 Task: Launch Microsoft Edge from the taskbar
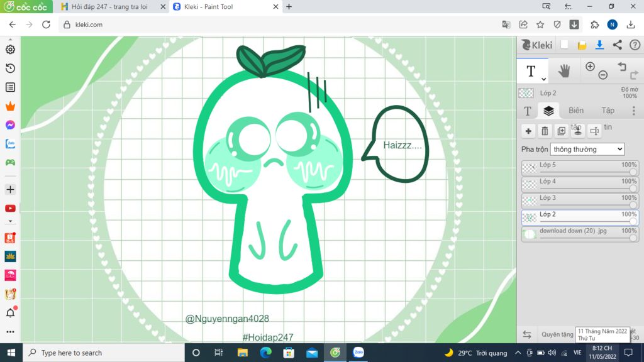click(x=266, y=353)
